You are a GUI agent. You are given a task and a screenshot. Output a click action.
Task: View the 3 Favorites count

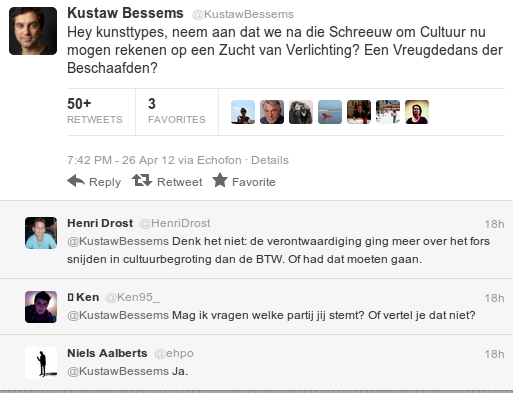click(x=177, y=111)
